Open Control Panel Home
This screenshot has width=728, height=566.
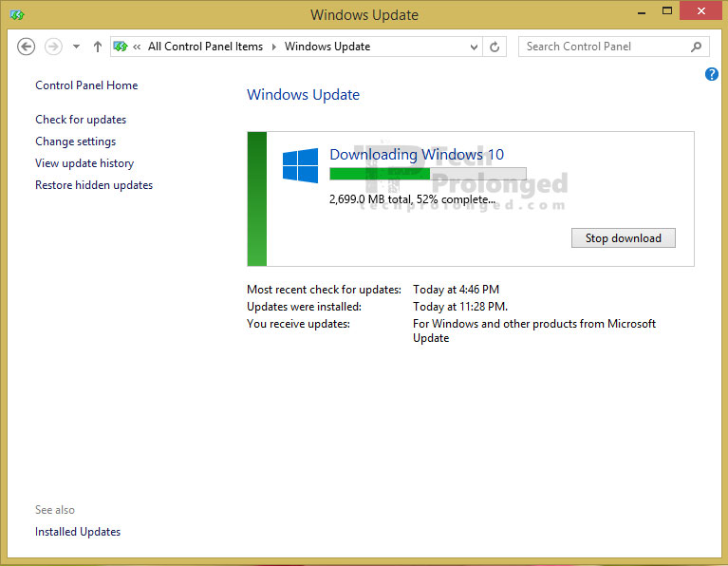86,85
